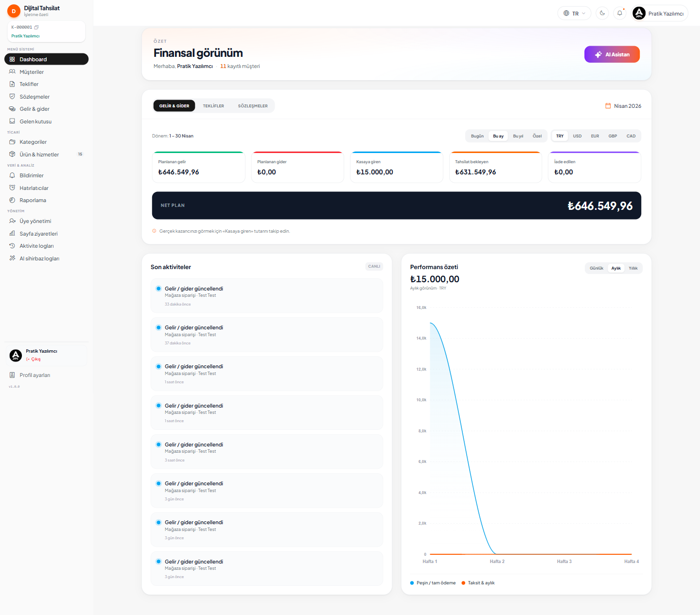Select EUR currency
700x615 pixels.
(x=595, y=136)
